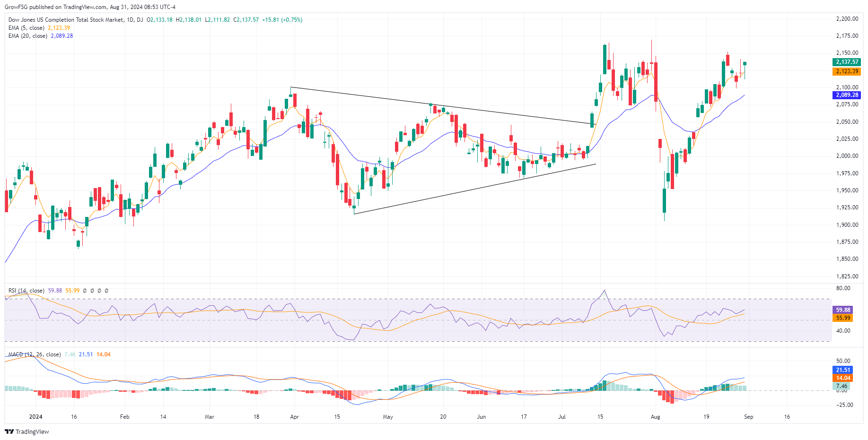868x440 pixels.
Task: Select the EMA (20, close) indicator legend
Action: [x=28, y=36]
